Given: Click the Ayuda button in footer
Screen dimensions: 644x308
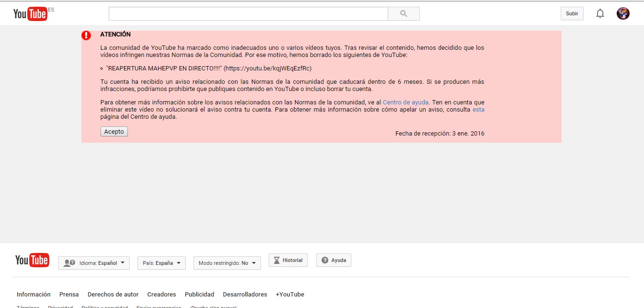Looking at the screenshot, I should pyautogui.click(x=334, y=260).
